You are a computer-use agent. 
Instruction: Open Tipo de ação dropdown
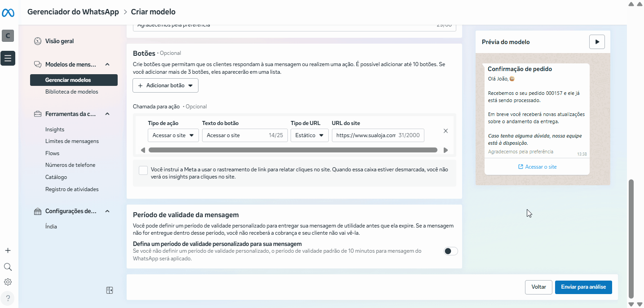173,135
